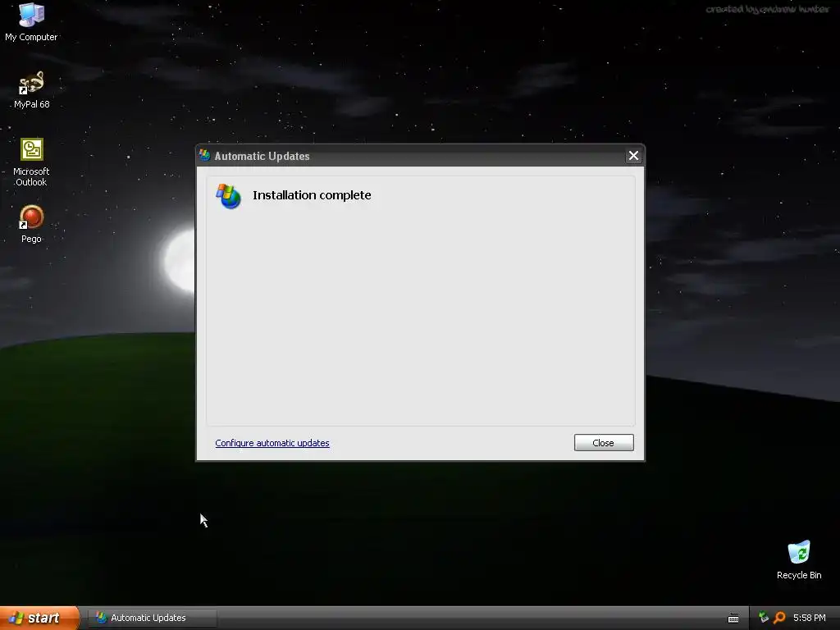Viewport: 840px width, 630px height.
Task: Open Configure automatic updates link
Action: tap(272, 443)
